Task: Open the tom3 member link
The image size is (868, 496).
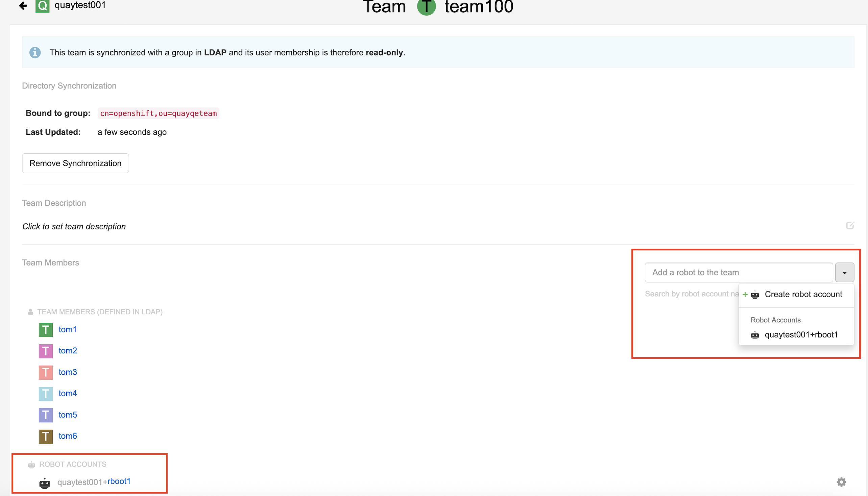Action: click(68, 372)
